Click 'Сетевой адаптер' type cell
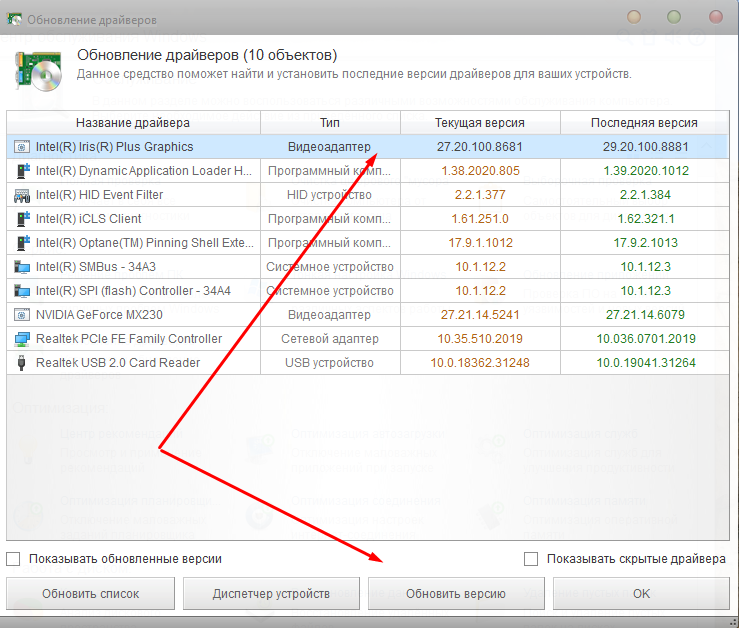This screenshot has width=739, height=628. coord(330,339)
